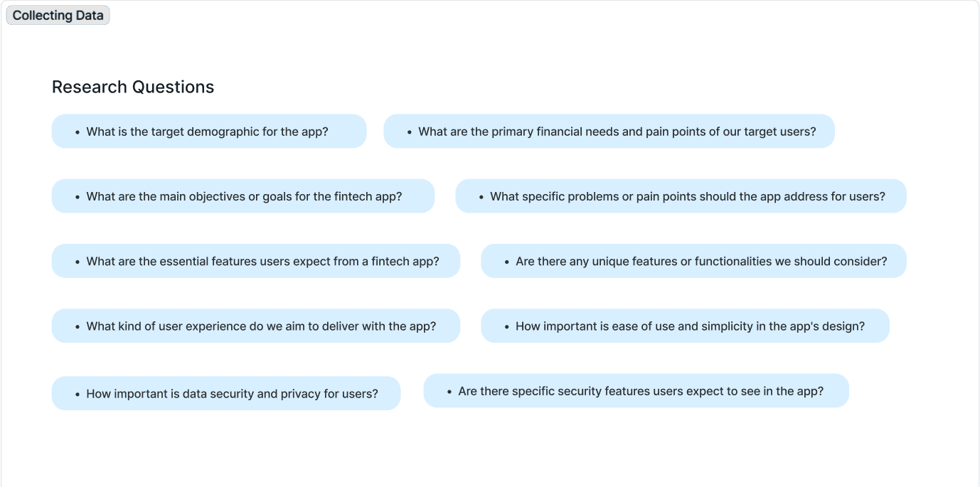Click the specific security features question card
Viewport: 980px width, 487px height.
coord(636,391)
